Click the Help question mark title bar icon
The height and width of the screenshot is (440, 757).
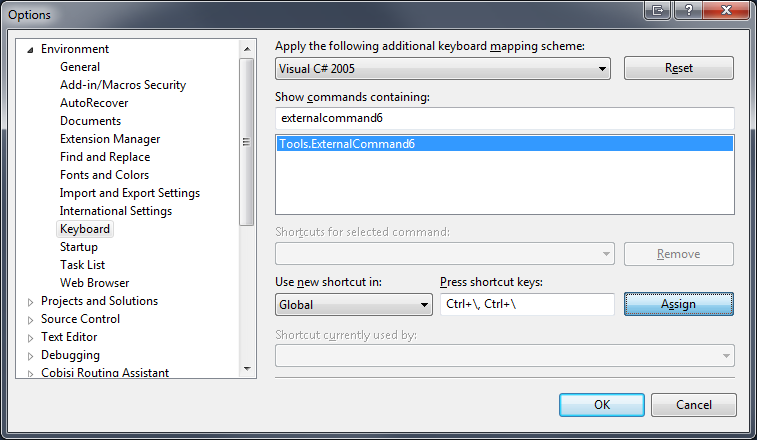(688, 10)
